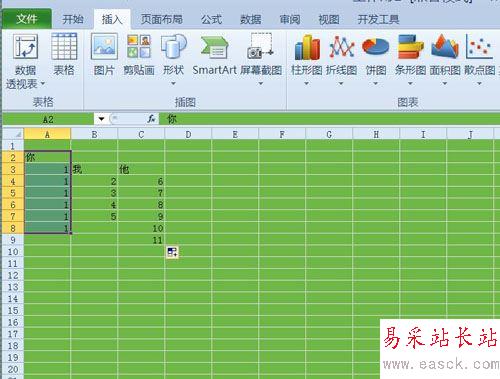Click the Name Box showing A2
This screenshot has width=500, height=379.
48,119
